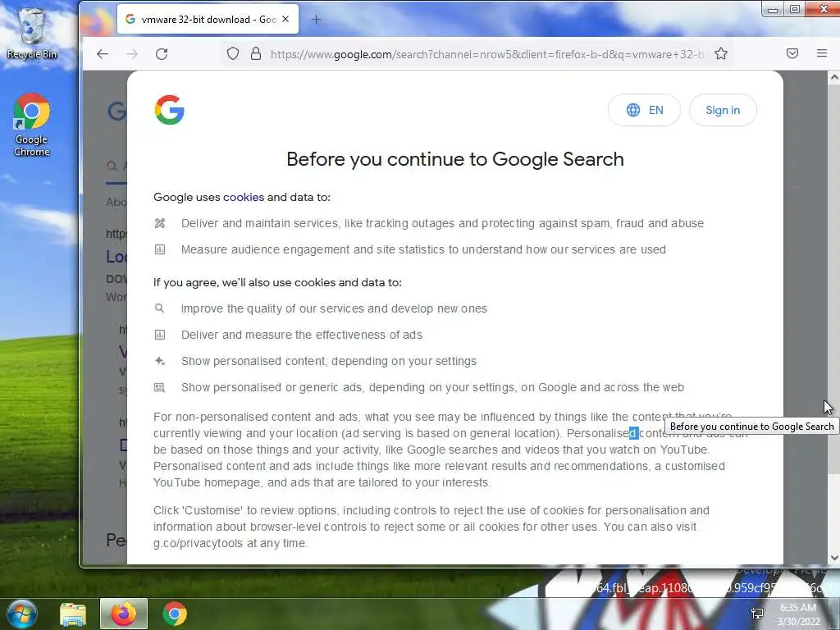The height and width of the screenshot is (630, 840).
Task: Click the Sign in button
Action: [x=723, y=111]
